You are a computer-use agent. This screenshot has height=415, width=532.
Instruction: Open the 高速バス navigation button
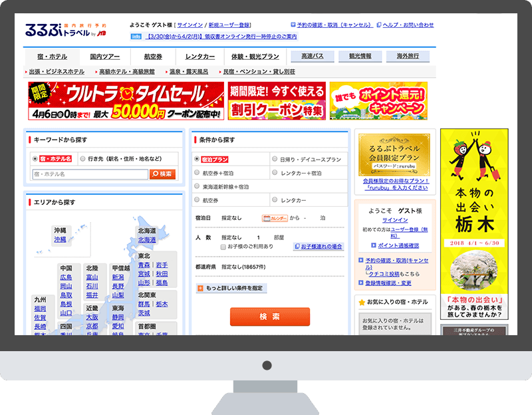[x=312, y=57]
